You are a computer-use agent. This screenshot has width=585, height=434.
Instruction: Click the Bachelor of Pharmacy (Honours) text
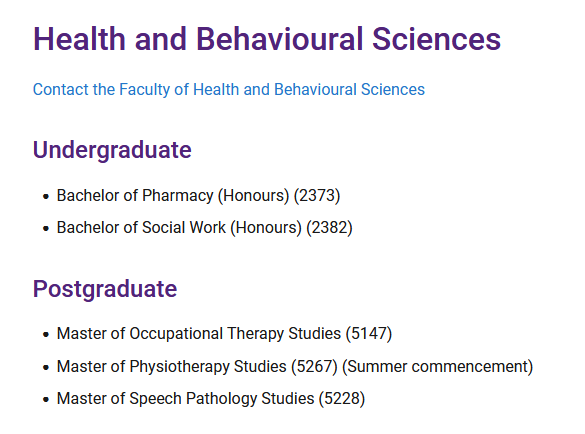(x=173, y=196)
